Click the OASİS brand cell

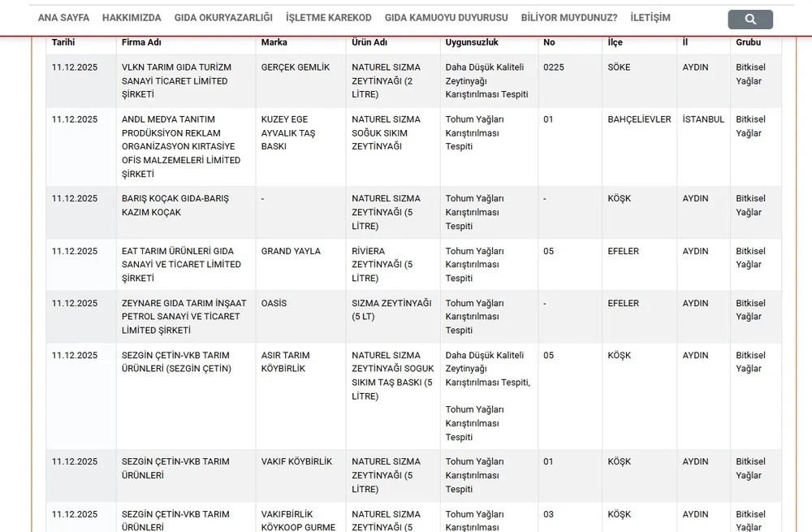[274, 304]
